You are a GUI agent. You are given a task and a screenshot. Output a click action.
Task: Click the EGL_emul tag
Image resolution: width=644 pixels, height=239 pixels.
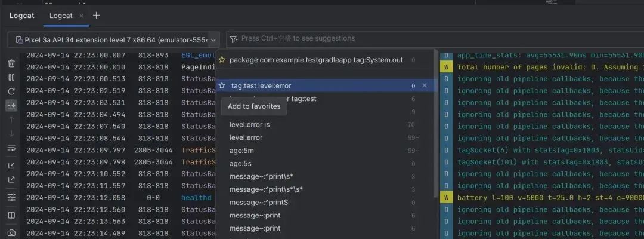tap(199, 55)
